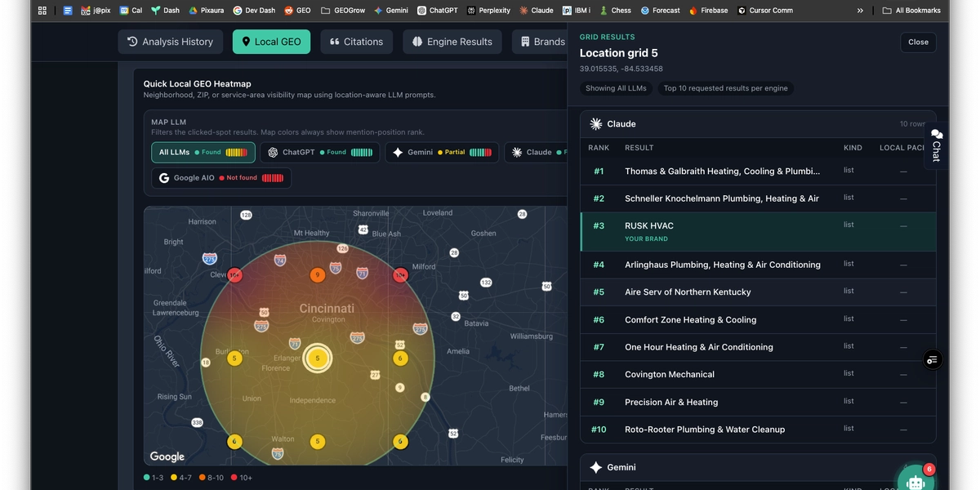The height and width of the screenshot is (490, 980).
Task: Select the Thomas & Galbraith result row
Action: [x=758, y=171]
